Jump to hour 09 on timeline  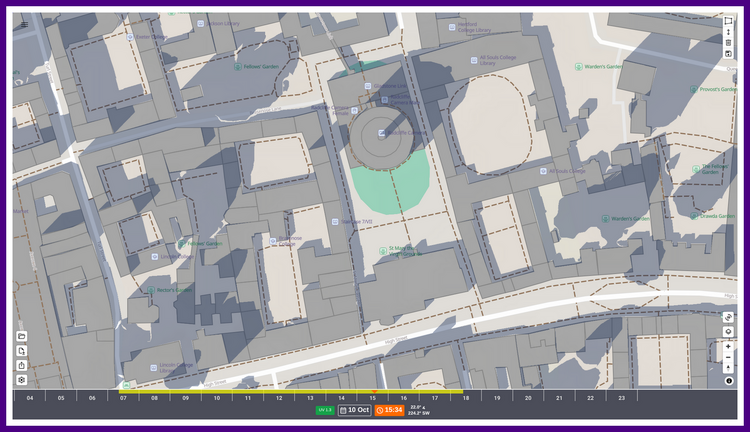point(186,398)
